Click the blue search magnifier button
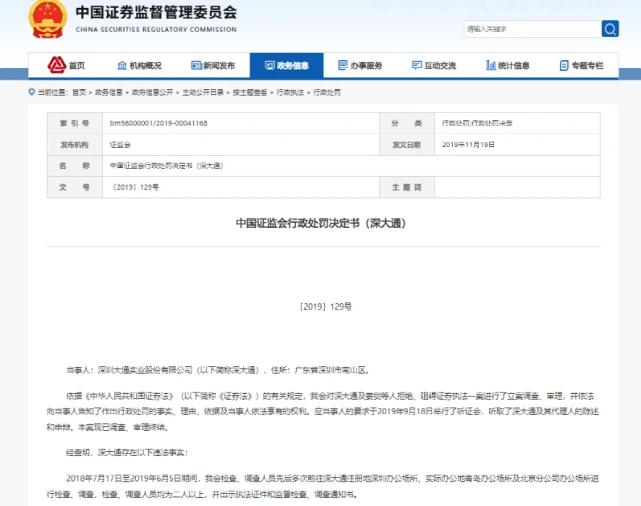 (x=610, y=29)
